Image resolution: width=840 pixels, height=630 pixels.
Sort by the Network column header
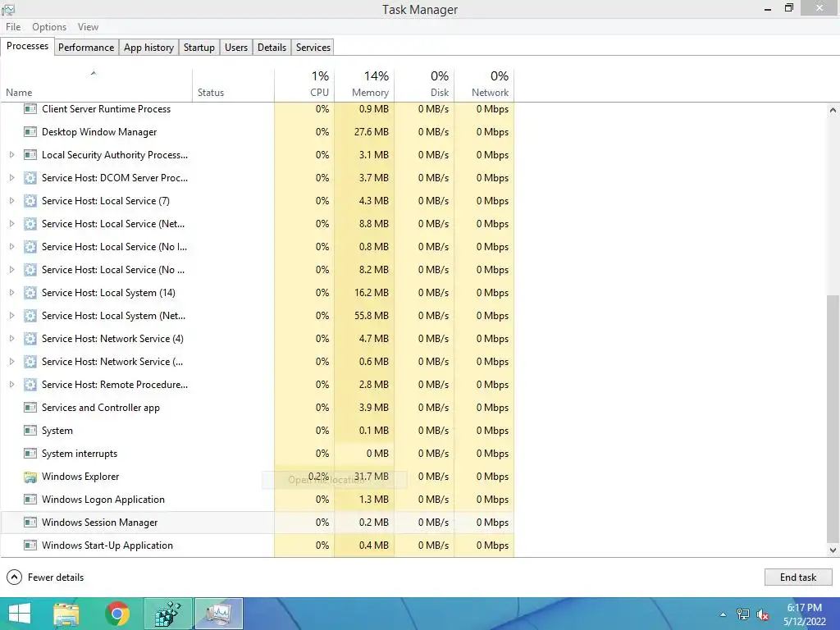tap(484, 85)
